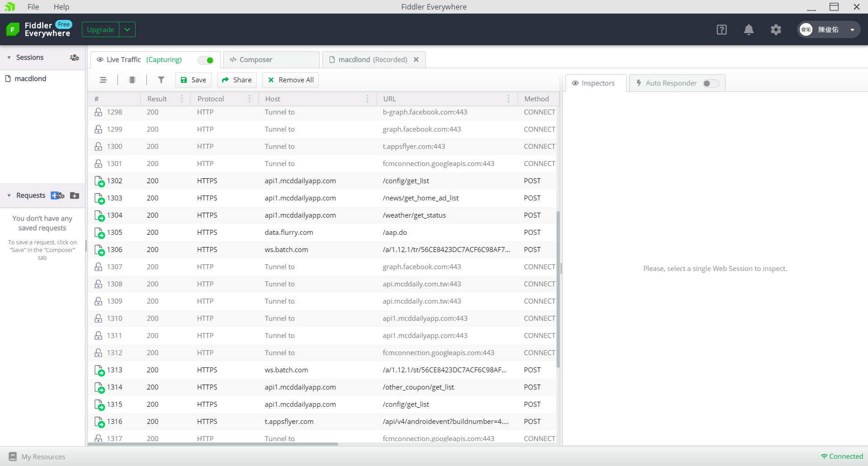The width and height of the screenshot is (868, 466).
Task: Open the Protocol column options menu
Action: pyautogui.click(x=249, y=99)
